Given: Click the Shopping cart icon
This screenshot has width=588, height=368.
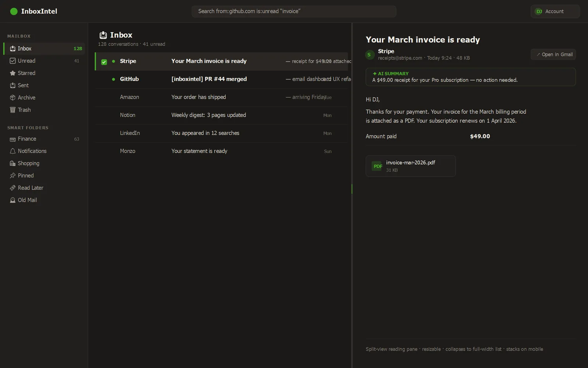Looking at the screenshot, I should pos(13,163).
